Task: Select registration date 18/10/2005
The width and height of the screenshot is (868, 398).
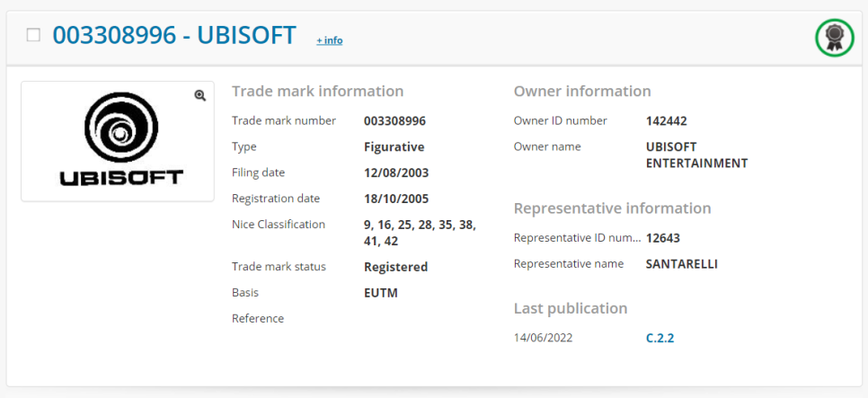Action: click(x=396, y=199)
